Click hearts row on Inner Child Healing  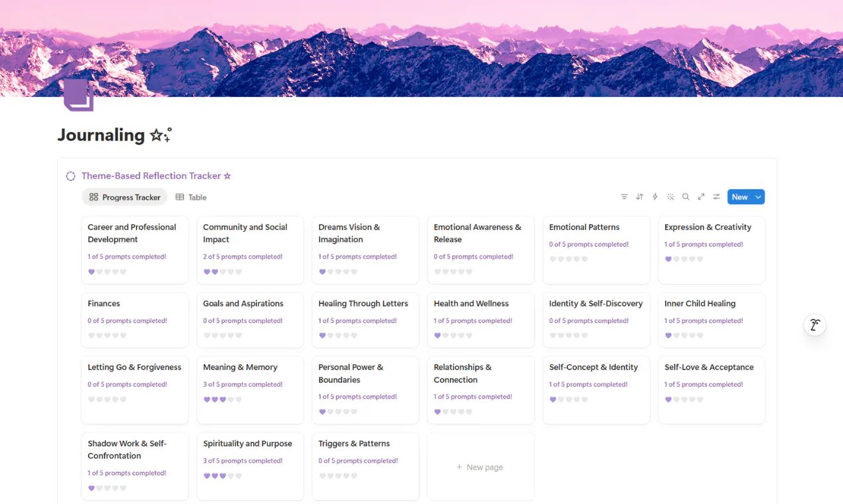tap(684, 336)
